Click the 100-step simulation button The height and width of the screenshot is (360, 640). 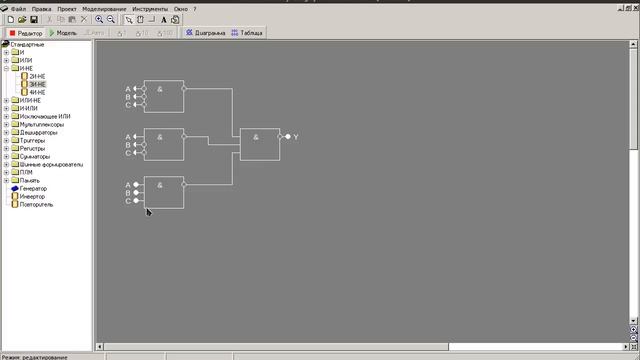pos(165,33)
